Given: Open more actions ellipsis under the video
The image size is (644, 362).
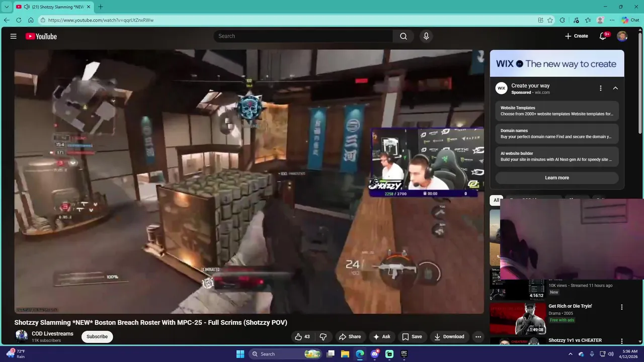Looking at the screenshot, I should click(x=478, y=337).
